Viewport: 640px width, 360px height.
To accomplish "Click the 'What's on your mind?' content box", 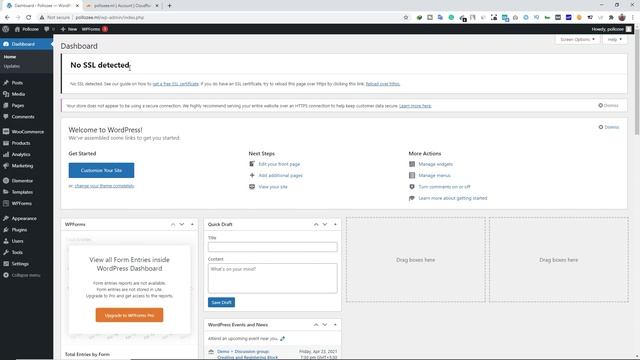I will coord(273,278).
